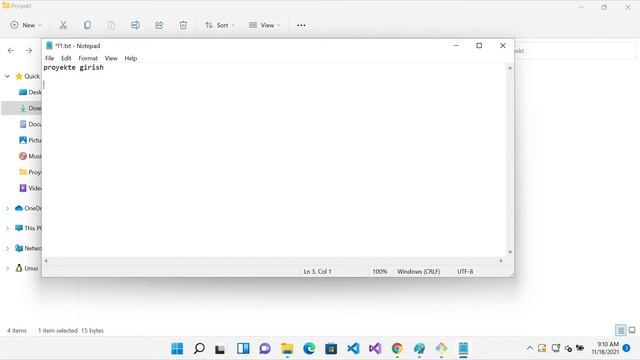The height and width of the screenshot is (360, 640).
Task: Click the Share icon in File Explorer toolbar
Action: click(159, 25)
